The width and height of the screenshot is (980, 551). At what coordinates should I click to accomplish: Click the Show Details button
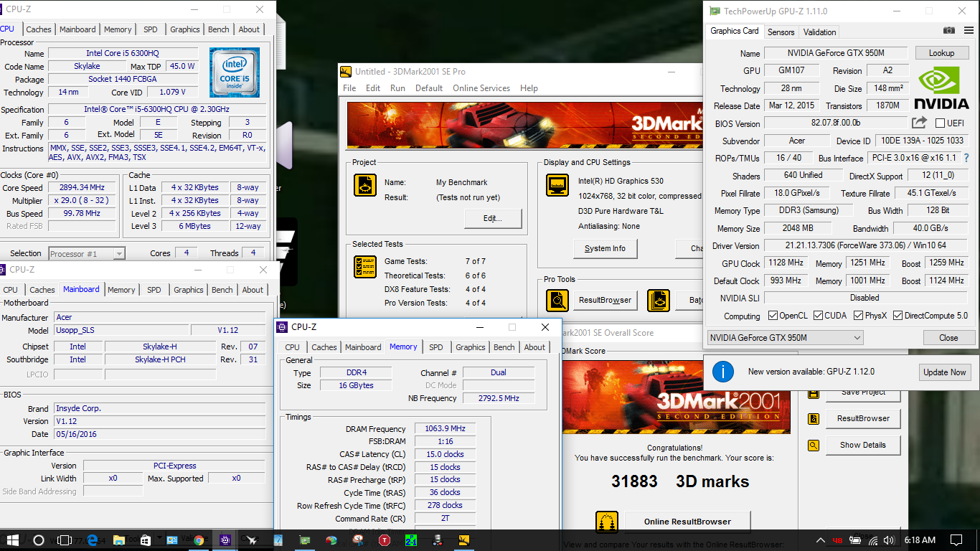(863, 445)
